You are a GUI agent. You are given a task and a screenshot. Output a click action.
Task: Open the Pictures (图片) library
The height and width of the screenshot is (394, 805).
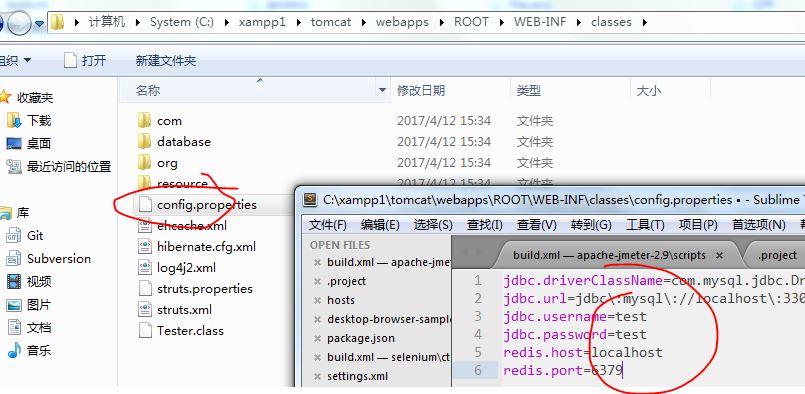click(x=29, y=305)
